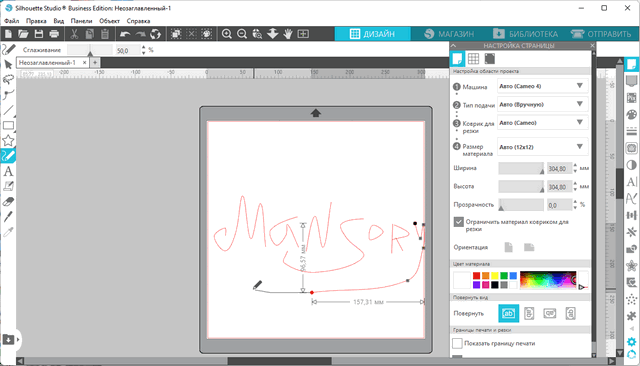
Task: Open the Вид menu
Action: click(58, 21)
